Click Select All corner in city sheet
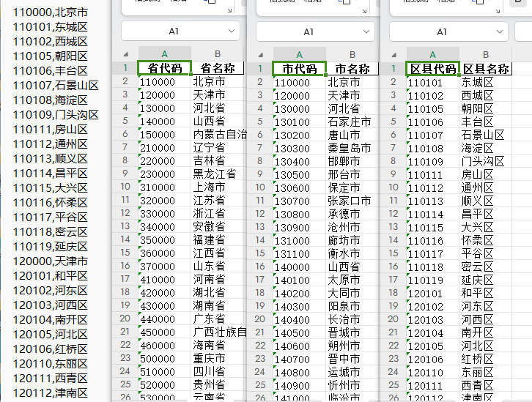The width and height of the screenshot is (532, 402). pos(261,55)
